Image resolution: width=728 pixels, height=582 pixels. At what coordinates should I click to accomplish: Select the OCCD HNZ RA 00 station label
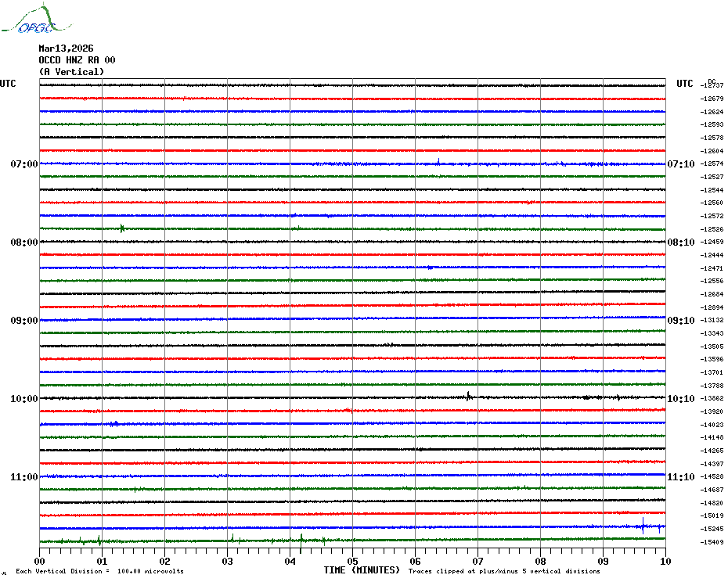pos(77,60)
